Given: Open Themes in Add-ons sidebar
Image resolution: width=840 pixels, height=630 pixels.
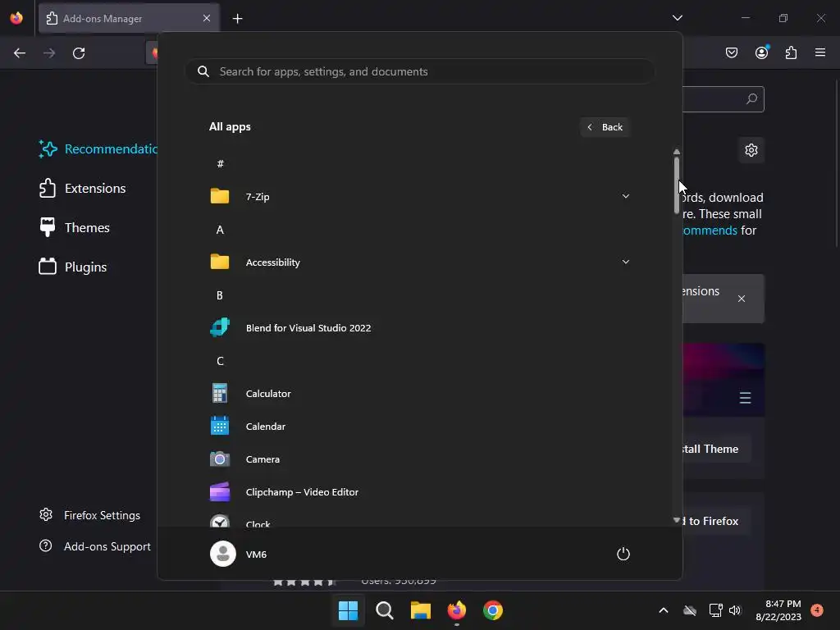Looking at the screenshot, I should click(x=75, y=228).
